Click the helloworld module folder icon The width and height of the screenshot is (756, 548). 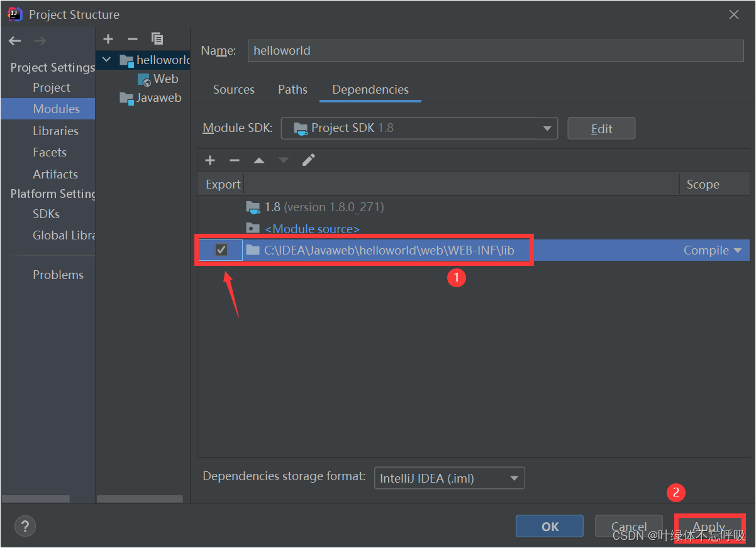[126, 60]
